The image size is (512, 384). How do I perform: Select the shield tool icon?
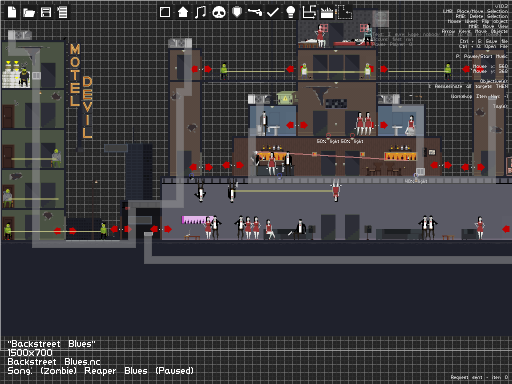[237, 12]
